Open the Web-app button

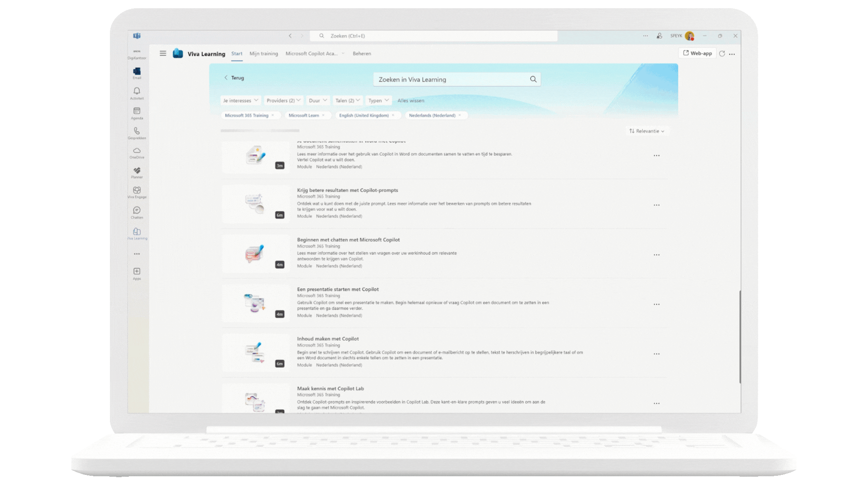click(698, 53)
